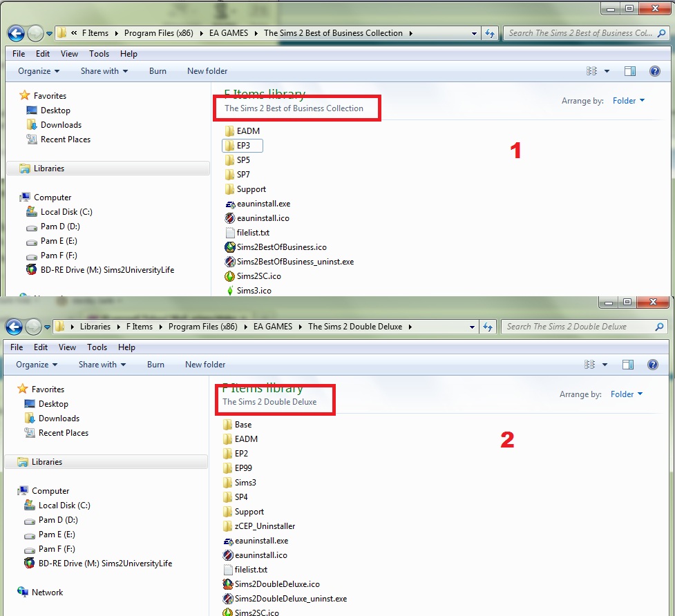
Task: Click inside the Search Sims 2 Double Deluxe box
Action: tap(580, 326)
